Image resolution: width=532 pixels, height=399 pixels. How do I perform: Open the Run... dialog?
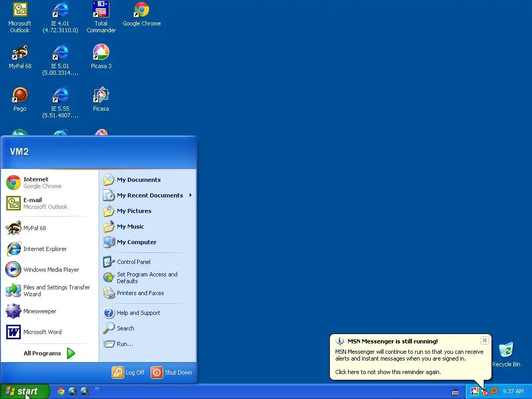[x=148, y=344]
